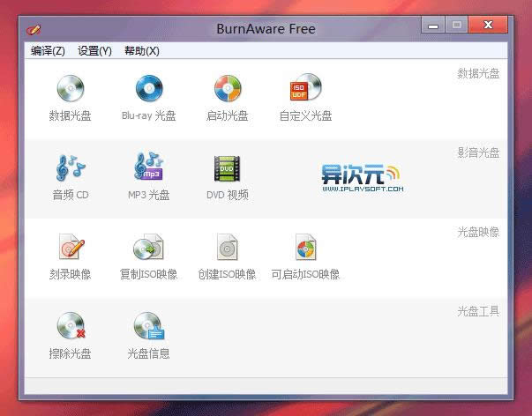Viewport: 532px width, 416px height.
Task: Open the 自定义光盘 ISO UDF icon
Action: (305, 87)
